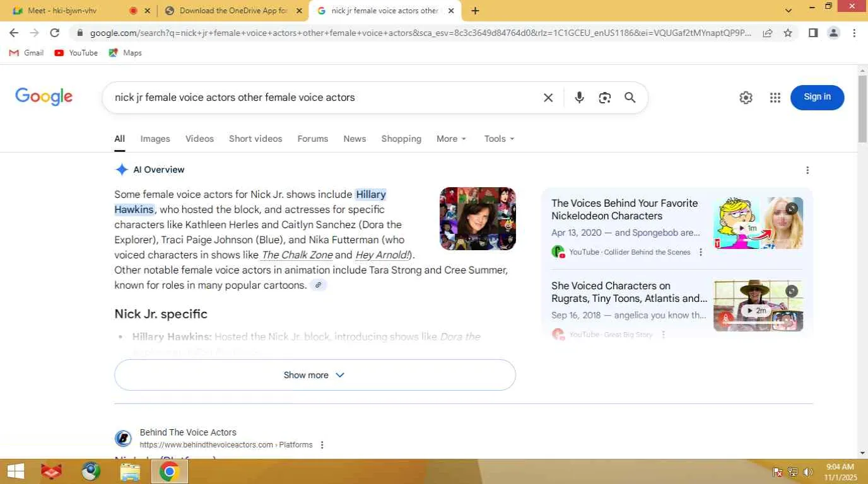Expand the More search filters dropdown
The height and width of the screenshot is (484, 868).
[x=452, y=139]
